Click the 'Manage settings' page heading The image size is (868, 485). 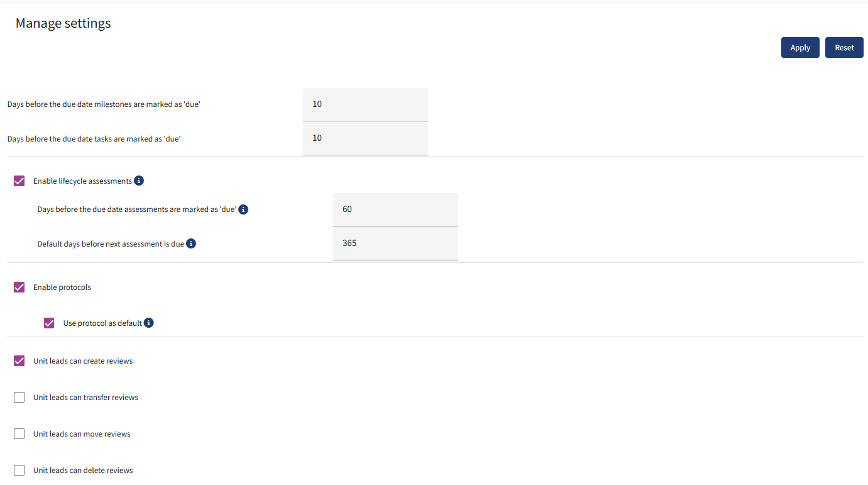63,23
